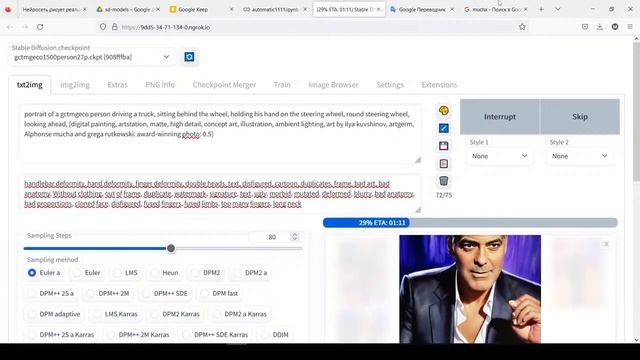Select the DPM++ 2M sampling method

coord(109,293)
